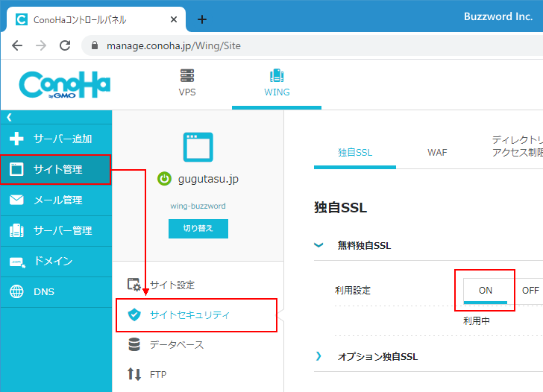Click the ConoHa favicon in the tab
Image resolution: width=543 pixels, height=392 pixels.
[22, 19]
